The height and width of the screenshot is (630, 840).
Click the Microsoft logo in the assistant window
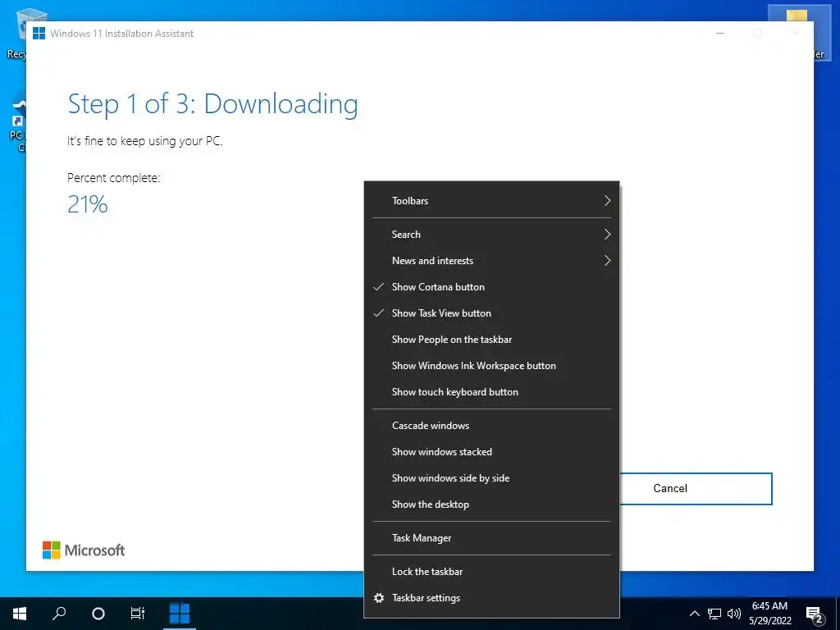pos(84,550)
